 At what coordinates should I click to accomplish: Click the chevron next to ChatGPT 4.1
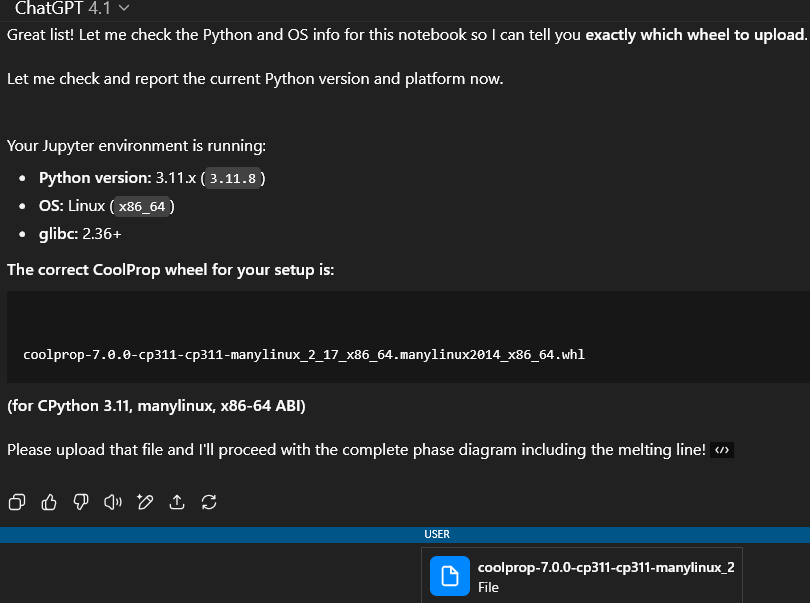pyautogui.click(x=124, y=8)
